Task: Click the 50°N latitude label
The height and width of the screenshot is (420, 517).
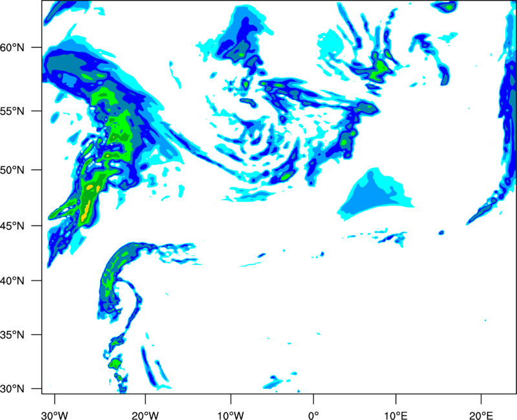Action: pyautogui.click(x=12, y=170)
